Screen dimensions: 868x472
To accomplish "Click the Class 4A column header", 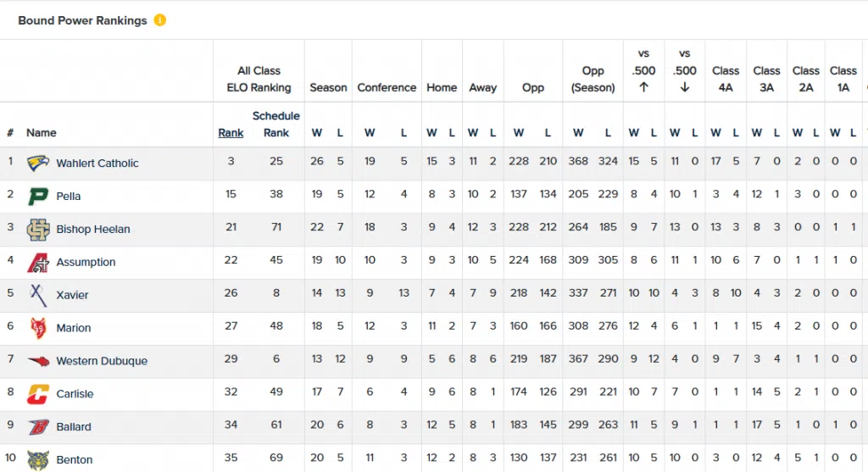I will 726,79.
